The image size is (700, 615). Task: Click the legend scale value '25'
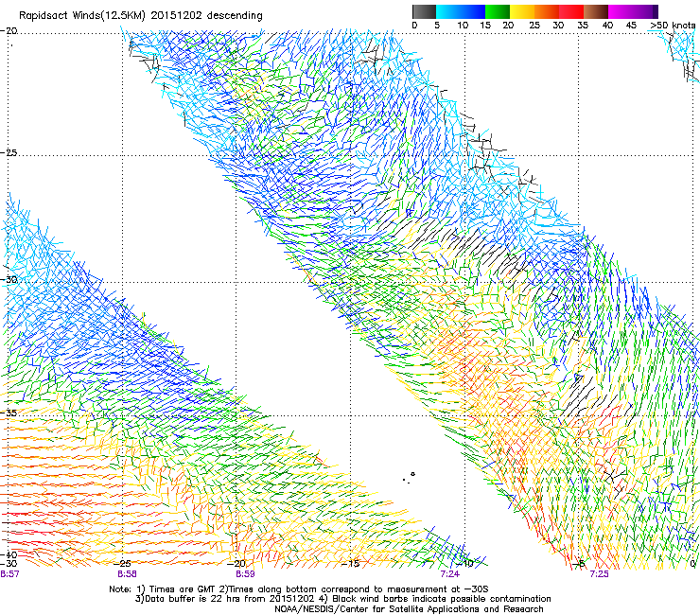coord(534,26)
